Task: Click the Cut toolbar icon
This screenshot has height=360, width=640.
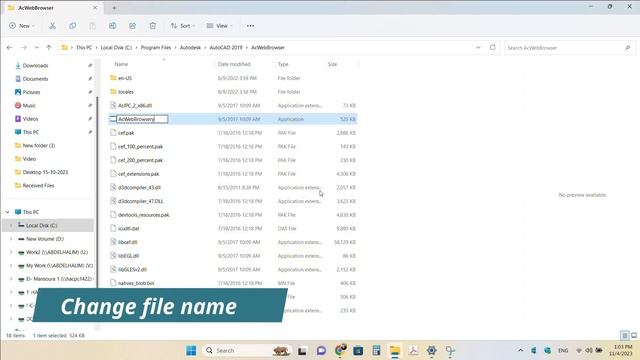Action: (52, 26)
